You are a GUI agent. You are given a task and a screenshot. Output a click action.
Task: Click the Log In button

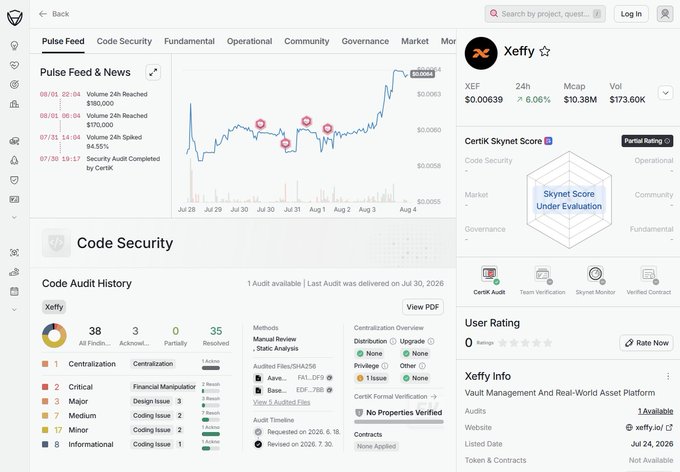tap(631, 14)
